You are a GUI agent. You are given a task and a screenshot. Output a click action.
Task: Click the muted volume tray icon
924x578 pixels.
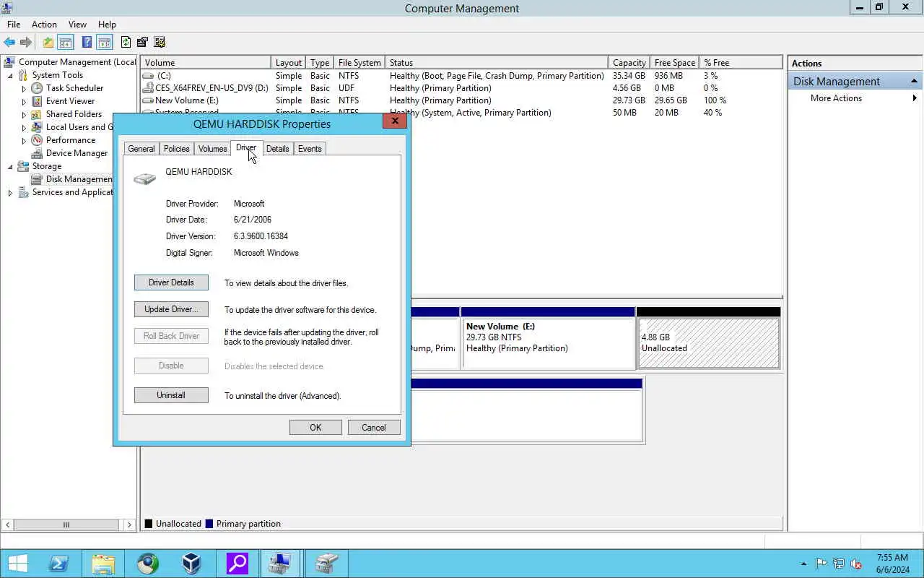tap(856, 564)
